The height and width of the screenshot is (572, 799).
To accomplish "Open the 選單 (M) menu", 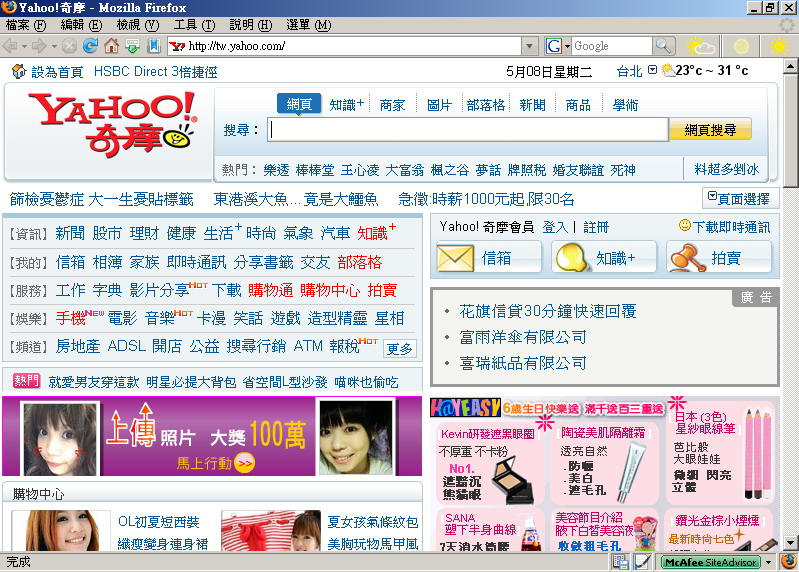I will [x=308, y=24].
